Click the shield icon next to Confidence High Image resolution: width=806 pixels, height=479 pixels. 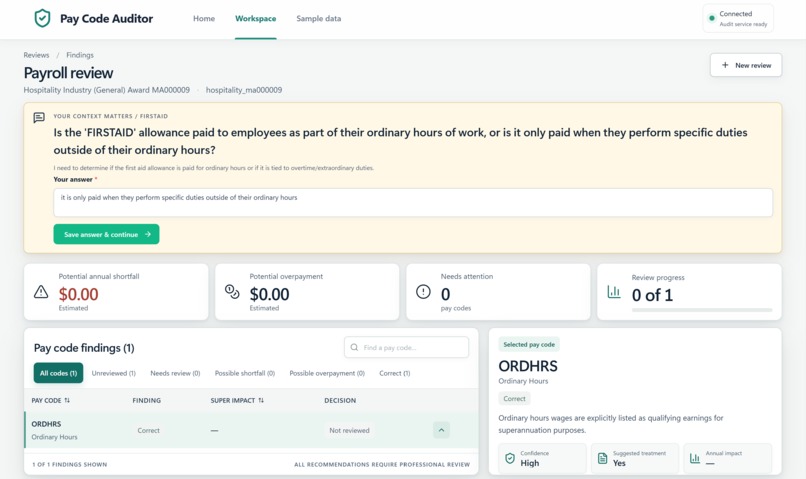coord(510,458)
